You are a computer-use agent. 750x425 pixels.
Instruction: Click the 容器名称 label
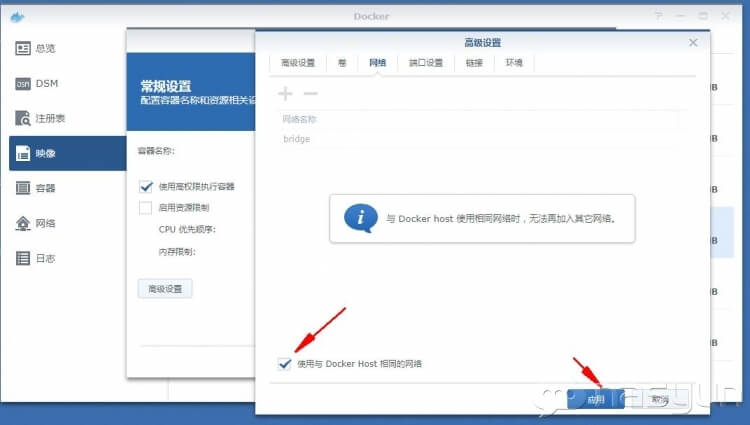[x=156, y=151]
